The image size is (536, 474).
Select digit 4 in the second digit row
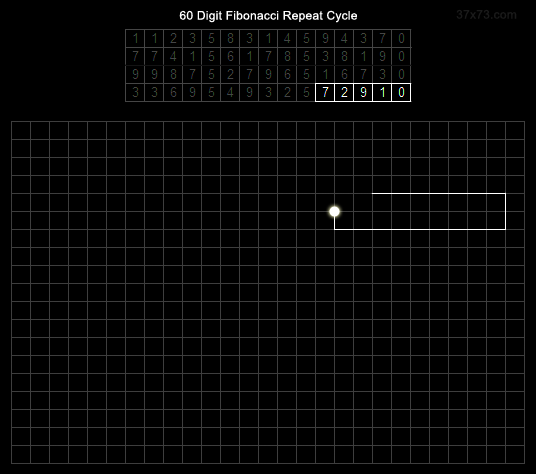coord(173,56)
